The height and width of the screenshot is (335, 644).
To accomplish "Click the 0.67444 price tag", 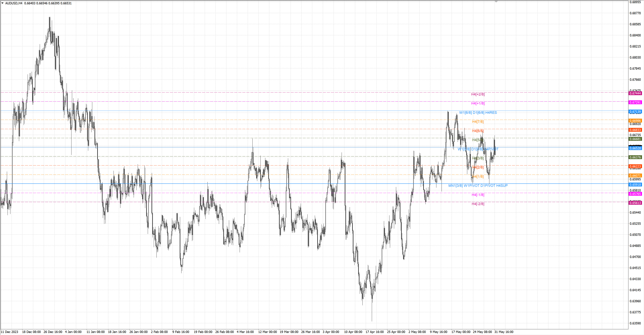I will coord(635,93).
